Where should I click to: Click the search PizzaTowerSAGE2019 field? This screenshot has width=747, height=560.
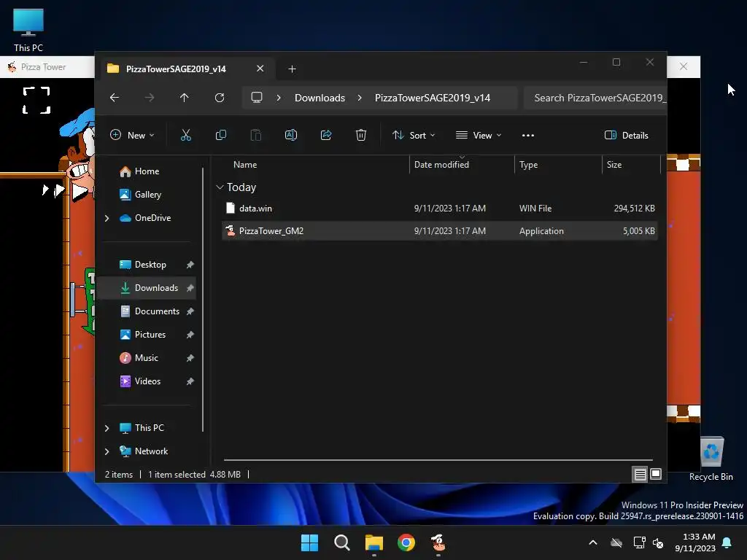(x=595, y=98)
